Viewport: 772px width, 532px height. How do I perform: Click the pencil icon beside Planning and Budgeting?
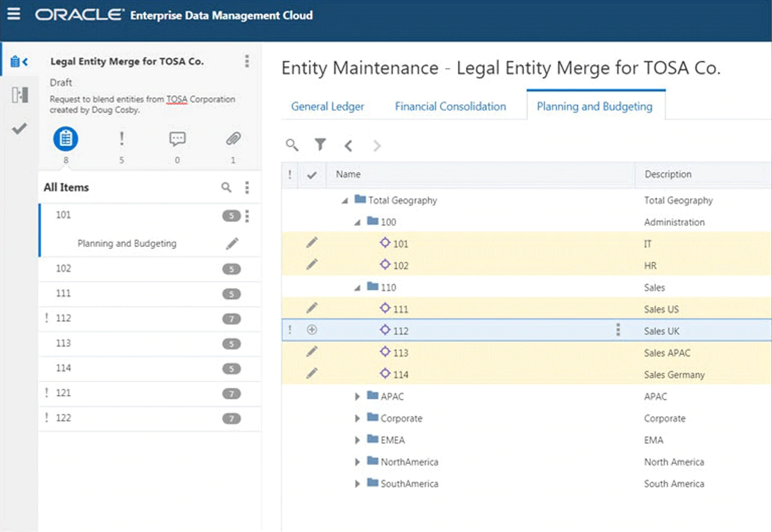tap(232, 243)
